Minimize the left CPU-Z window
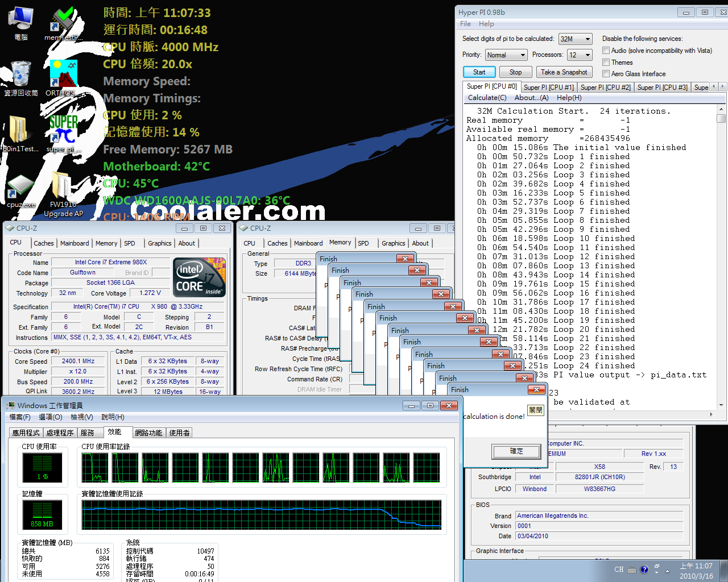728x582 pixels. click(184, 228)
